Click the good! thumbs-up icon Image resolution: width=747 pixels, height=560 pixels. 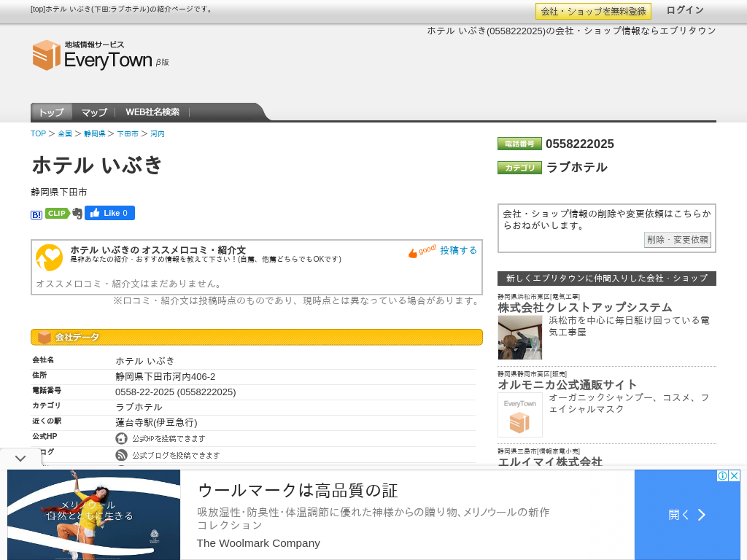[422, 251]
